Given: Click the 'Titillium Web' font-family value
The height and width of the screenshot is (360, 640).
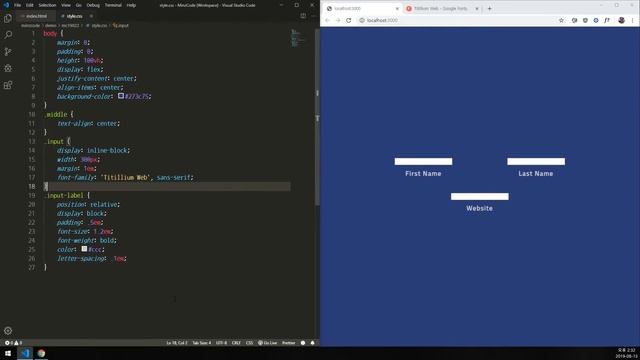Looking at the screenshot, I should (x=125, y=178).
